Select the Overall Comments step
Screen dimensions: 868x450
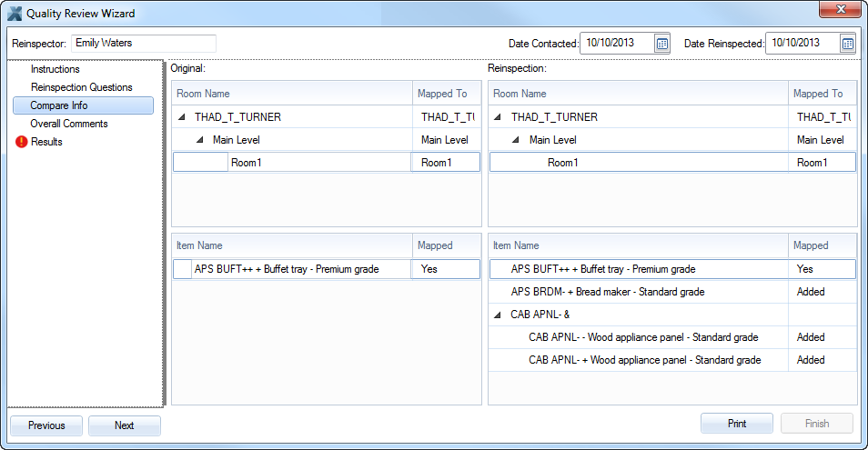point(68,124)
